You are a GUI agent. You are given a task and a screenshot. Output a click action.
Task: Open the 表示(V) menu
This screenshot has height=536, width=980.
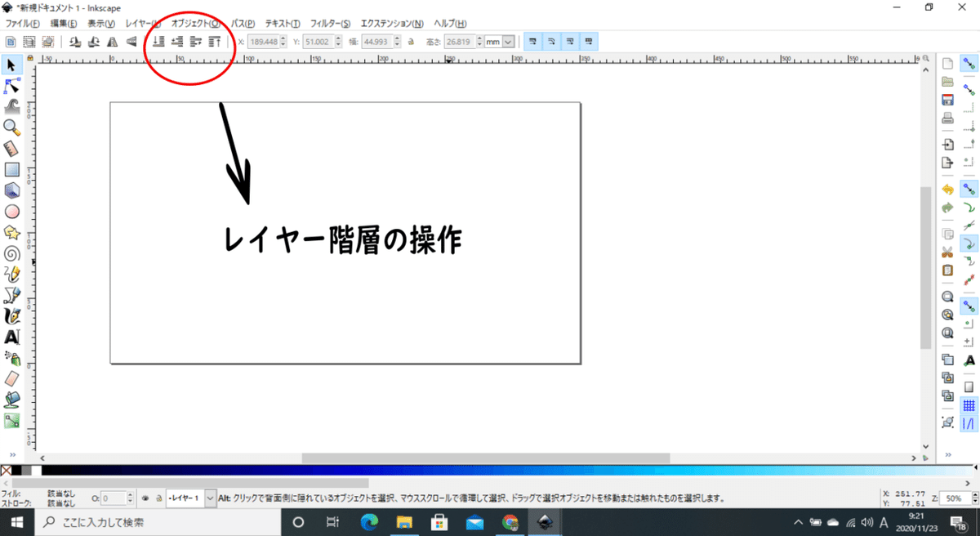(101, 24)
